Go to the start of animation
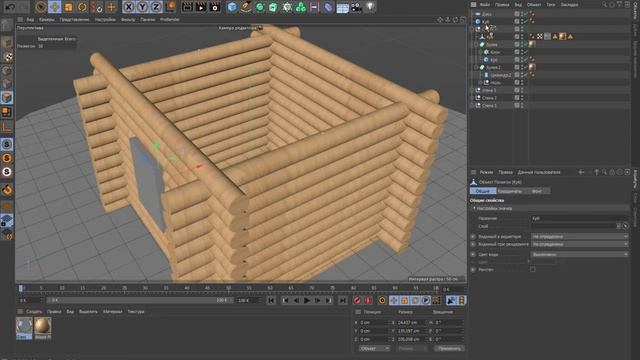 coord(271,300)
